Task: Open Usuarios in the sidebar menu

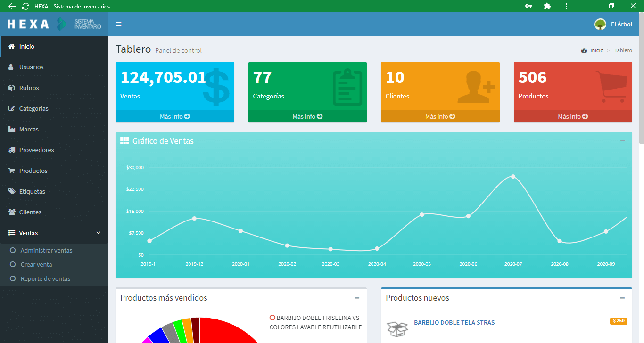Action: click(x=31, y=67)
